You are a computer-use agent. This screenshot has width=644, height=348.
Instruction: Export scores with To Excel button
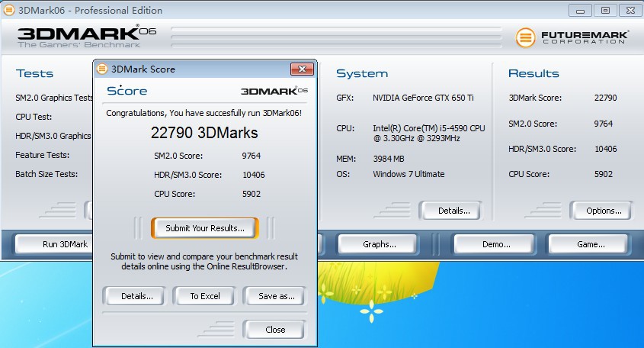[204, 296]
